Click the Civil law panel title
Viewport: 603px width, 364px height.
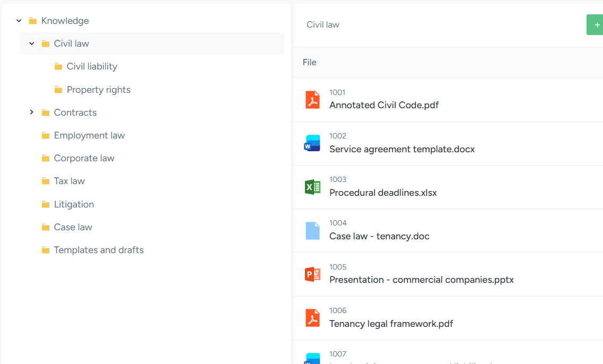(322, 24)
